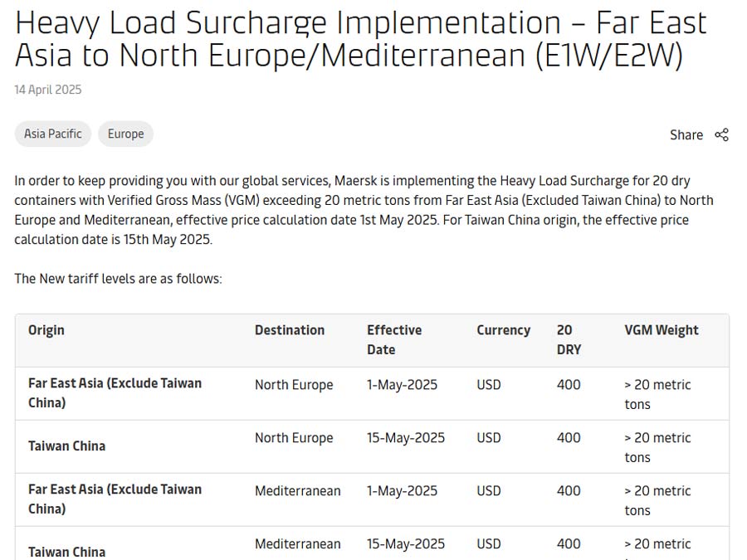747x560 pixels.
Task: Open the Asia Pacific tag
Action: click(53, 134)
